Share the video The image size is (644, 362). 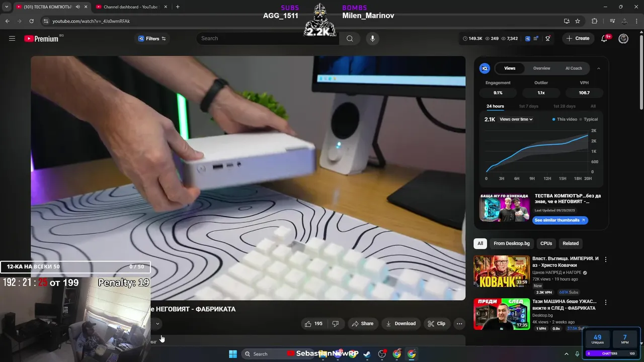point(362,323)
